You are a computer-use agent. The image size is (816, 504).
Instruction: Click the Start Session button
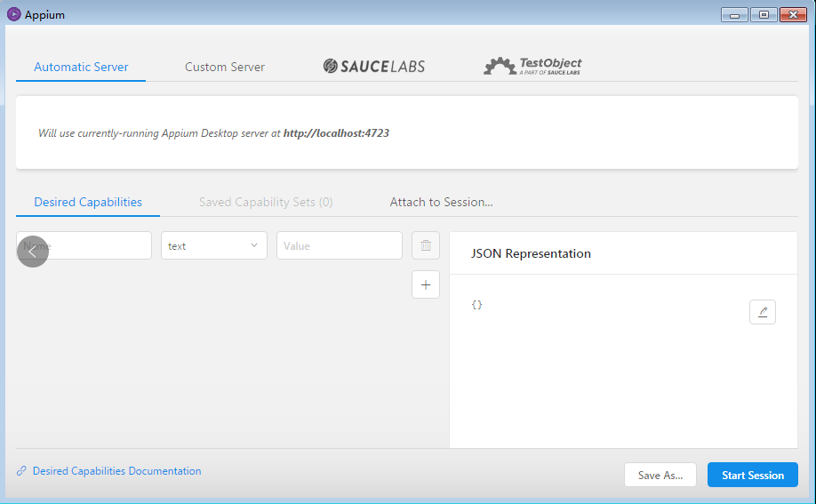coord(753,475)
